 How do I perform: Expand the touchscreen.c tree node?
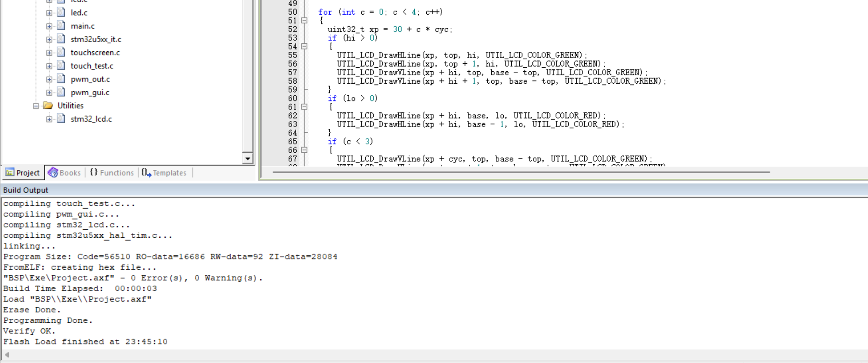49,53
